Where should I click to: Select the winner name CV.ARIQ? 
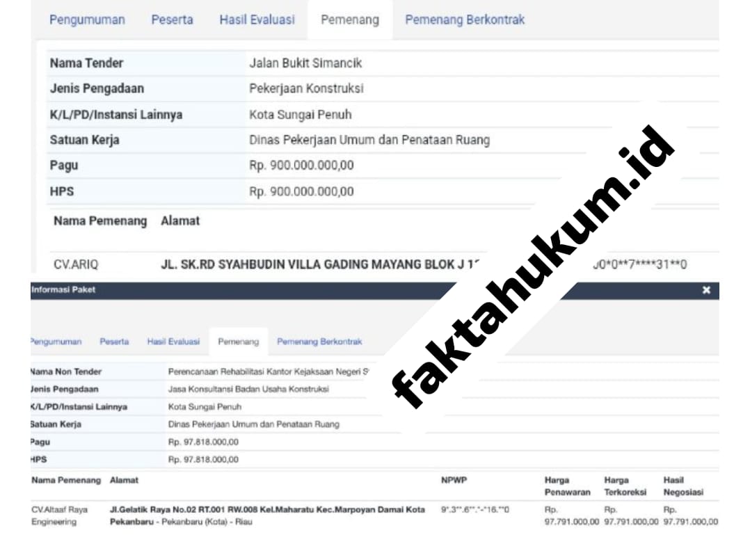click(76, 264)
